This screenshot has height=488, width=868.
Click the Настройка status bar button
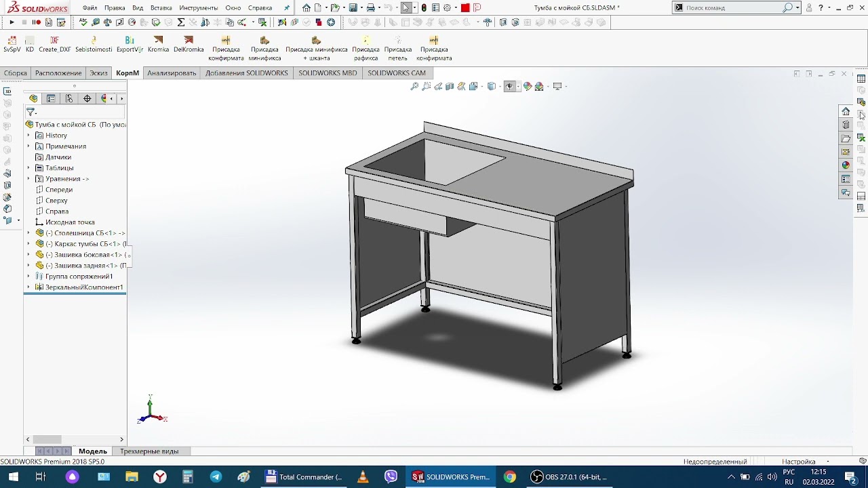[799, 462]
